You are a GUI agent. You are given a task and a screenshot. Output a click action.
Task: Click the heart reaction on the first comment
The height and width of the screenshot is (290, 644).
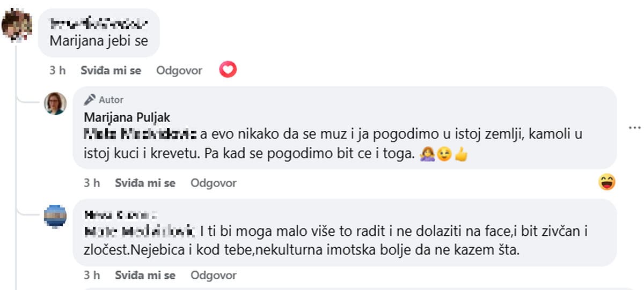click(x=228, y=70)
